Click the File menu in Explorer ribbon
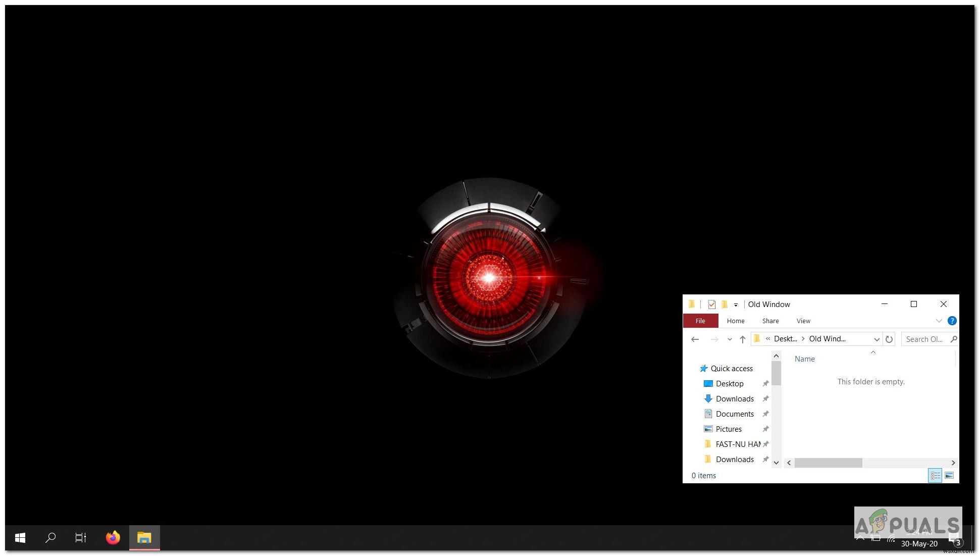 tap(700, 320)
